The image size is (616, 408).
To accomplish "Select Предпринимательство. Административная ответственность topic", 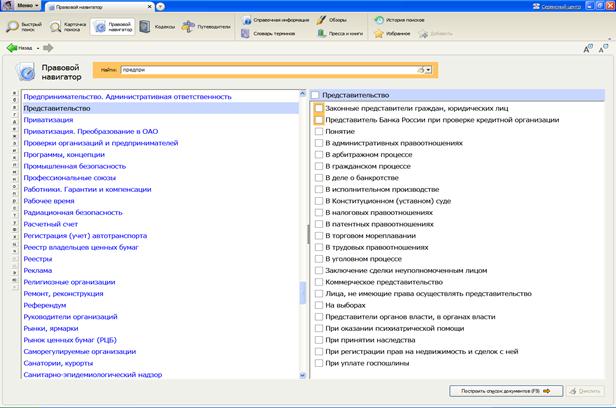I will click(x=127, y=97).
